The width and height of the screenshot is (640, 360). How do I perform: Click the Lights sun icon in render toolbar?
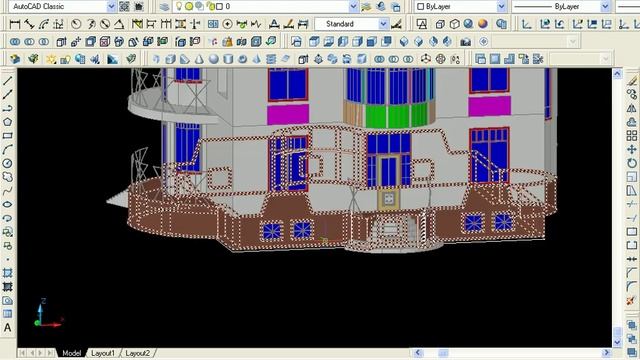point(51,59)
